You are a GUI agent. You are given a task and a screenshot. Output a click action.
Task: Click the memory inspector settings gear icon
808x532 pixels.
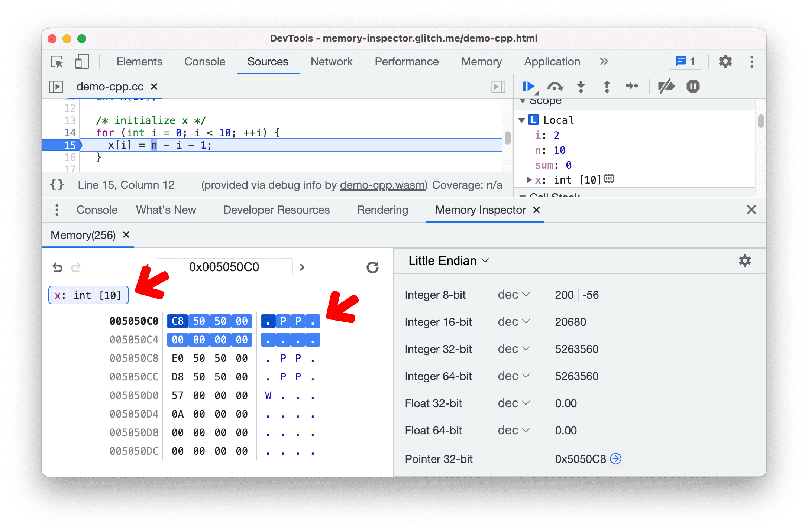pos(745,260)
